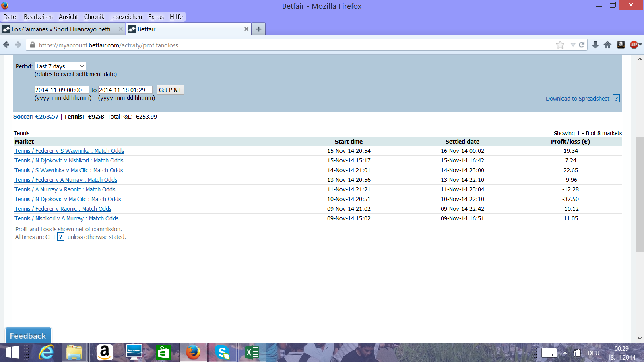
Task: Open the Extras menu
Action: click(156, 17)
